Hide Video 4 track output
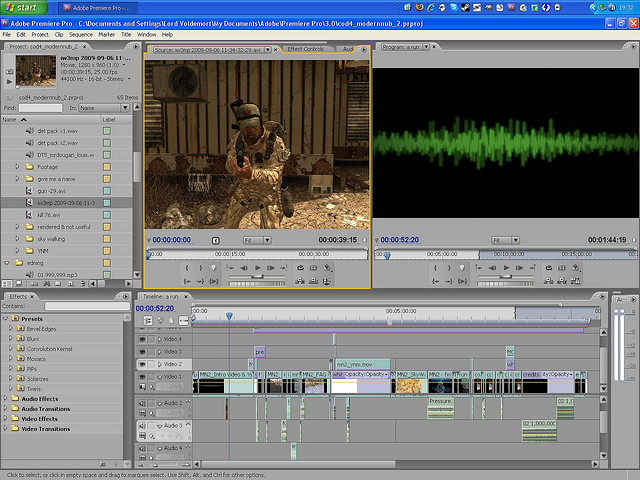 coord(142,339)
